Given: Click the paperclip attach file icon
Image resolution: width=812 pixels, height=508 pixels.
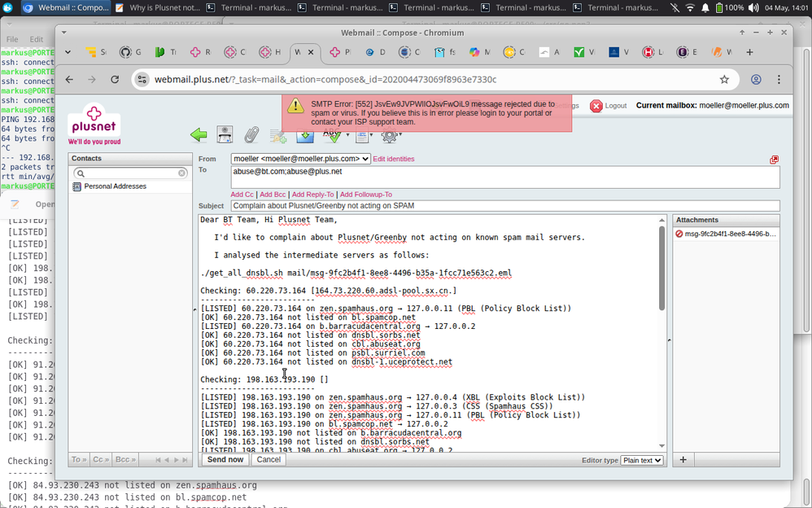Looking at the screenshot, I should 251,135.
